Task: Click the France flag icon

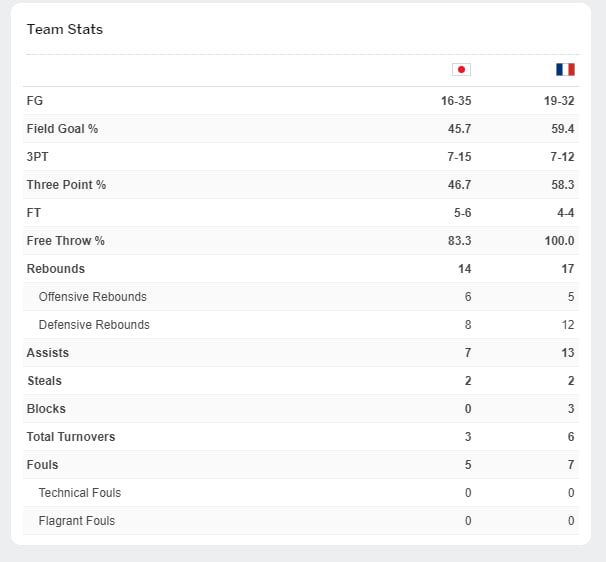Action: click(565, 70)
